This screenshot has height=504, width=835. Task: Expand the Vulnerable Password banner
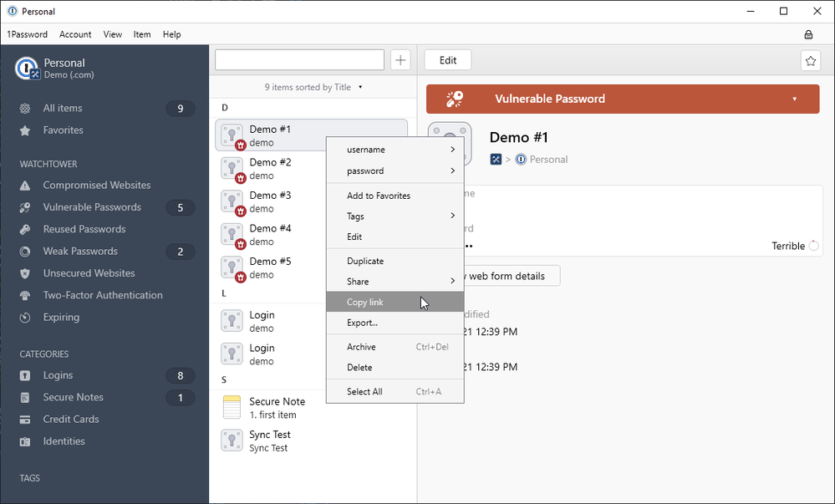[x=794, y=99]
